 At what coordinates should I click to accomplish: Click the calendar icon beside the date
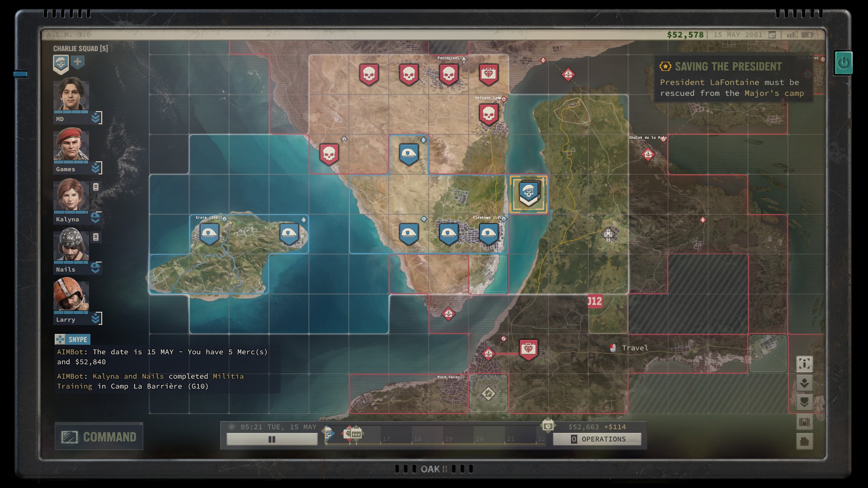point(772,35)
